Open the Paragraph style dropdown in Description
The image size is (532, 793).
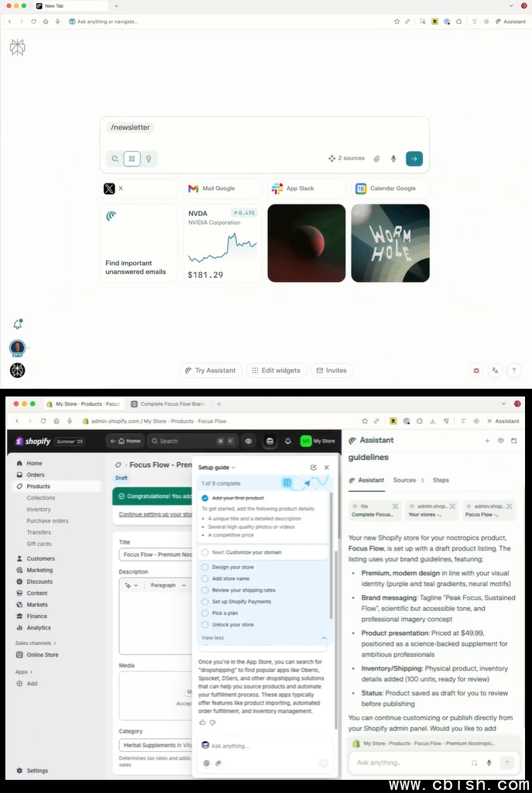[168, 585]
